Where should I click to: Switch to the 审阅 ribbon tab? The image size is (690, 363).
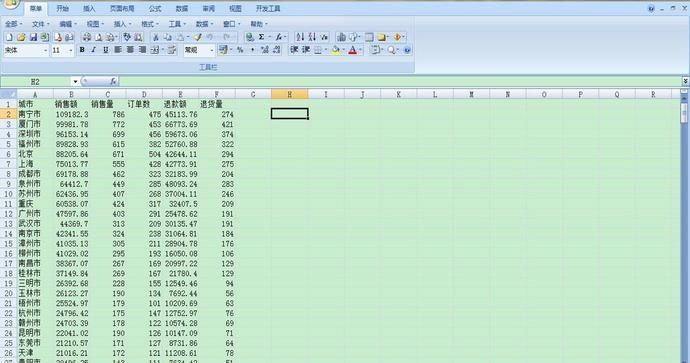tap(209, 8)
